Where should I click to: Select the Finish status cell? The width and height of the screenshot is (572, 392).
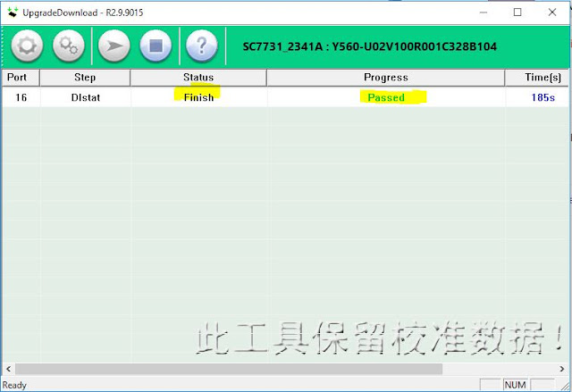click(x=198, y=97)
